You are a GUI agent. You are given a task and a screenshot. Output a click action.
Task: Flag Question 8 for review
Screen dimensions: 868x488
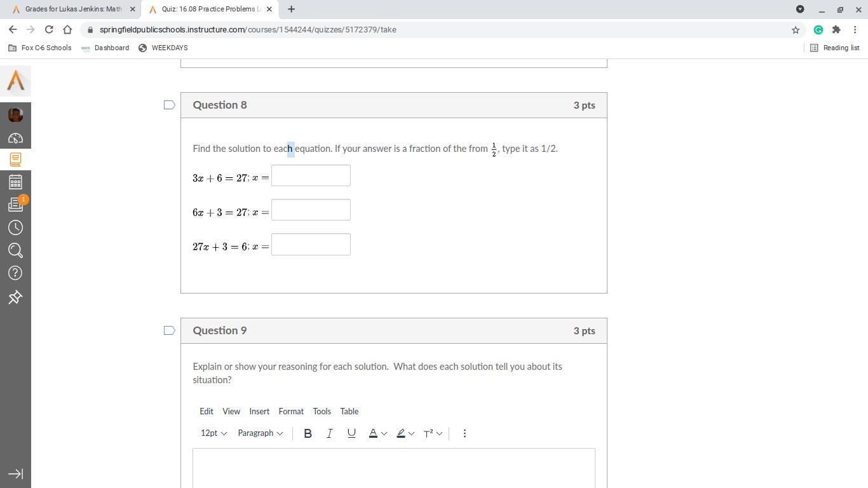(170, 105)
